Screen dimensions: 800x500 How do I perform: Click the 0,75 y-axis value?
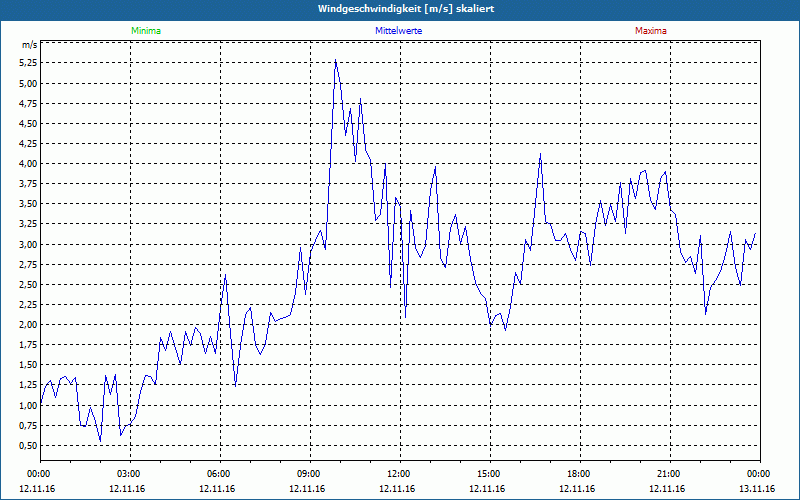tap(29, 426)
